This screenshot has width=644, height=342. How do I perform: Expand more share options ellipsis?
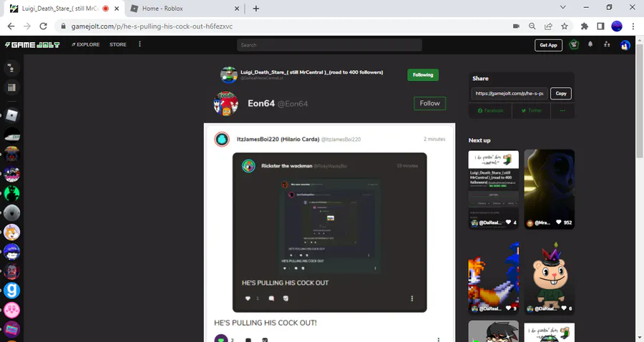(x=562, y=110)
